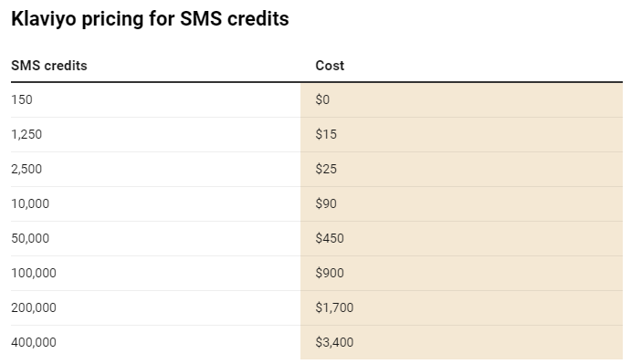Click the $3,400 cost value
The height and width of the screenshot is (364, 631).
pyautogui.click(x=334, y=342)
